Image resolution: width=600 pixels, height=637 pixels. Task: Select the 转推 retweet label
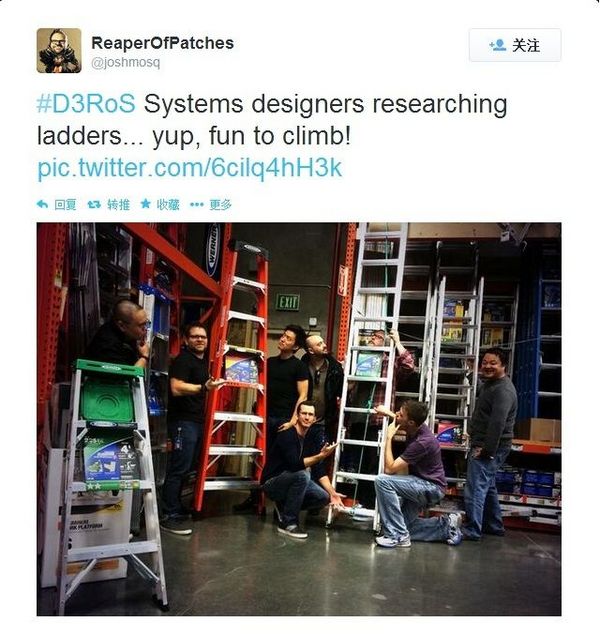(x=118, y=204)
